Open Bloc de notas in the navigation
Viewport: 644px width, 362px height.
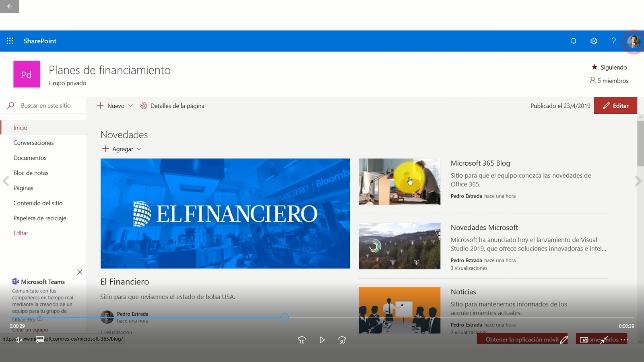(x=31, y=173)
